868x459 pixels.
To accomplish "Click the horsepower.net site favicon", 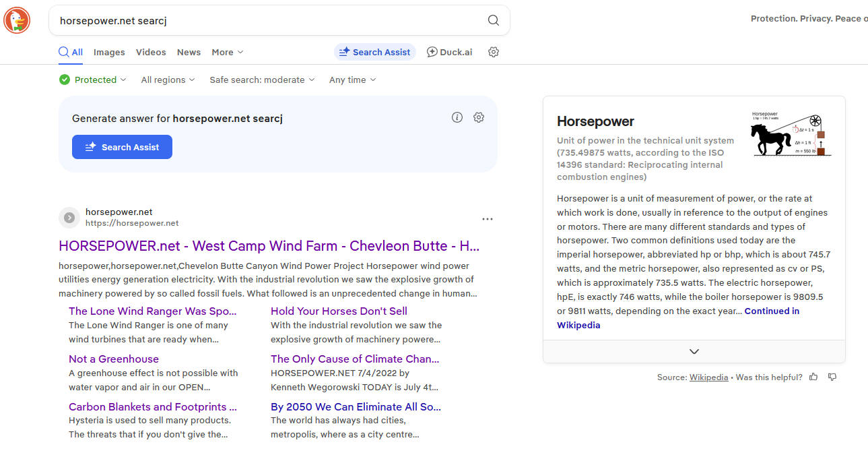I will [x=69, y=217].
